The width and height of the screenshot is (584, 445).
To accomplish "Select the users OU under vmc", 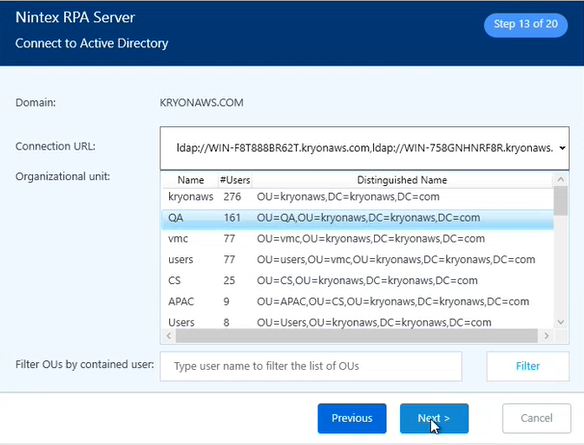I will (358, 260).
